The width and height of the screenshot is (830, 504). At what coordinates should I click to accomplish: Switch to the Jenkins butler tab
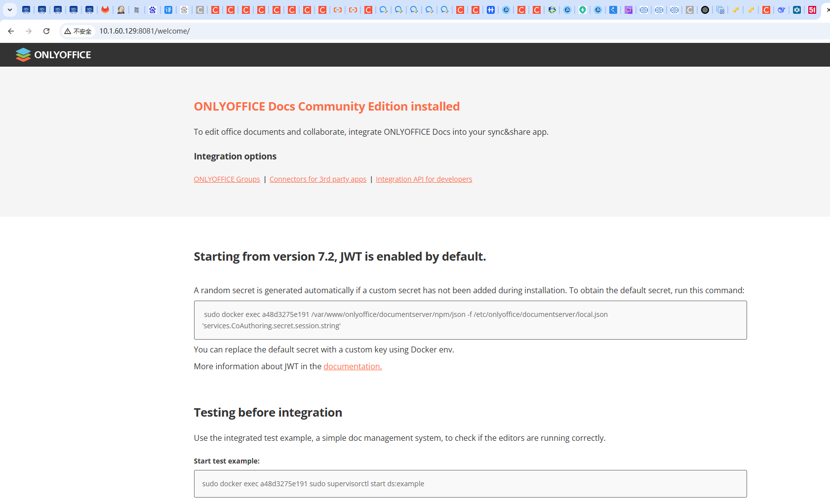[x=121, y=10]
